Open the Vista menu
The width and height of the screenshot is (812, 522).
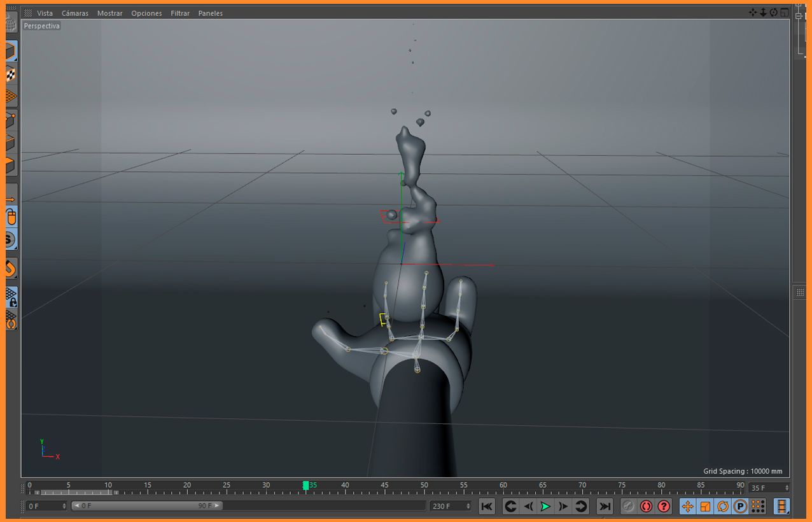[x=45, y=13]
